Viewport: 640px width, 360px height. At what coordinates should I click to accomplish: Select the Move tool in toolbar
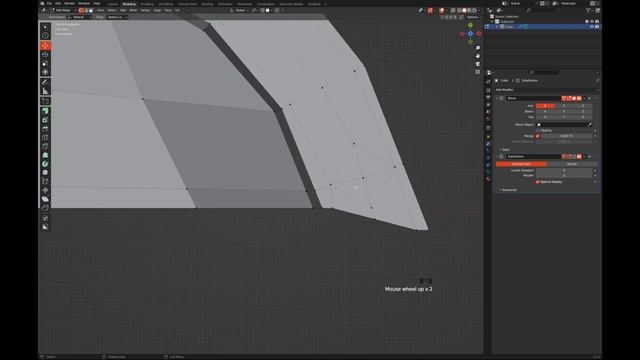click(45, 46)
